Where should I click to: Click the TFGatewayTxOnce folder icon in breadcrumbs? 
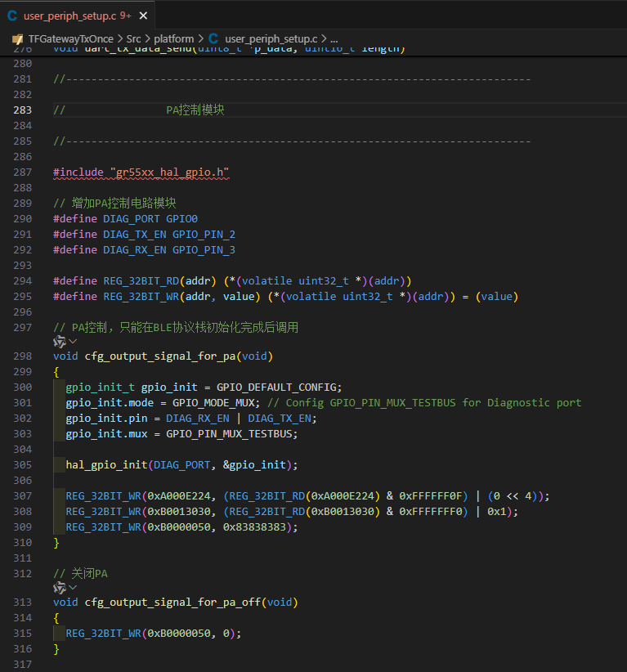pos(17,38)
